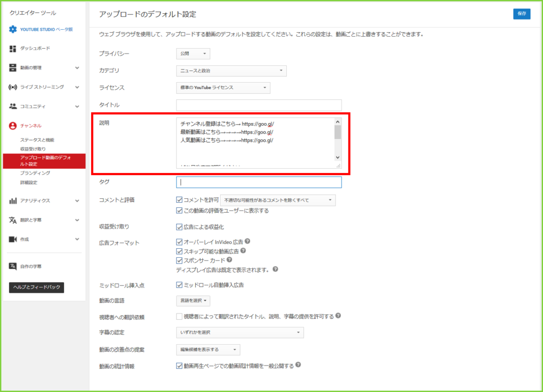Select アップロード動画のデフォルト設定 menu item
Screen dimensions: 543x392
click(x=45, y=161)
